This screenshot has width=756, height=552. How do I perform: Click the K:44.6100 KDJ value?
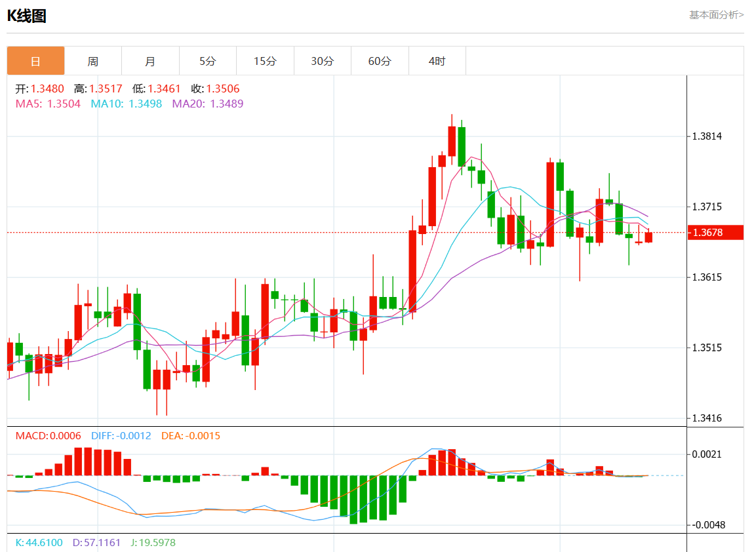39,542
